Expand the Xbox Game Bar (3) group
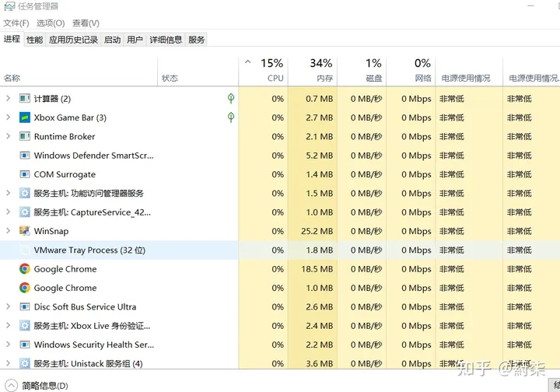 [9, 117]
